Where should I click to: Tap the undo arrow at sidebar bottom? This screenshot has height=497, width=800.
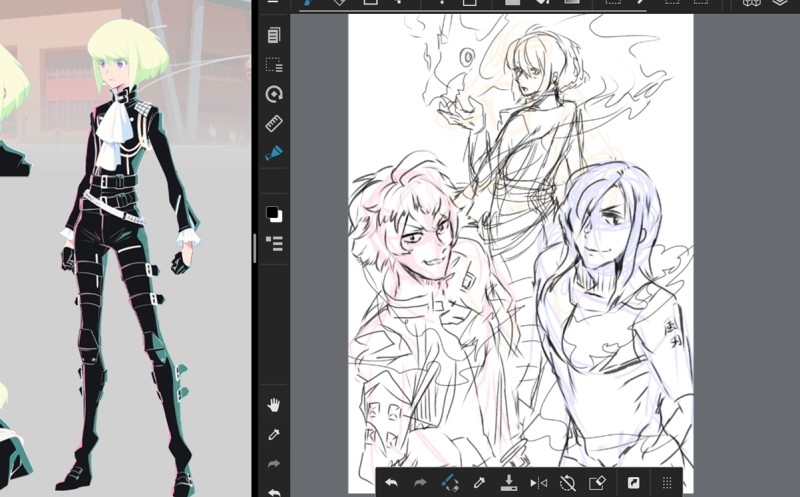pos(274,491)
